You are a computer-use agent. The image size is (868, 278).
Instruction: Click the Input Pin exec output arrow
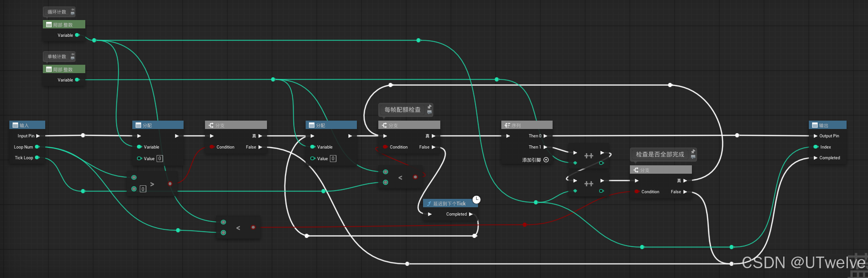(38, 136)
